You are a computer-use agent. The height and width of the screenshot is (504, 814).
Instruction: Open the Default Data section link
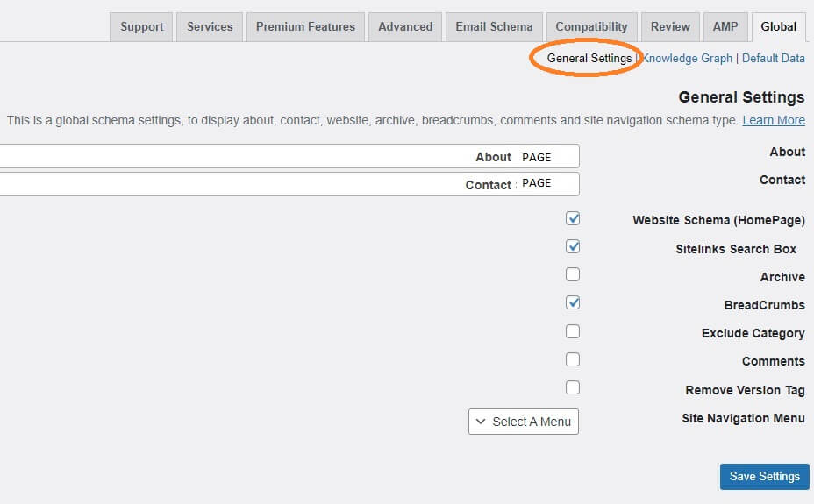click(773, 58)
